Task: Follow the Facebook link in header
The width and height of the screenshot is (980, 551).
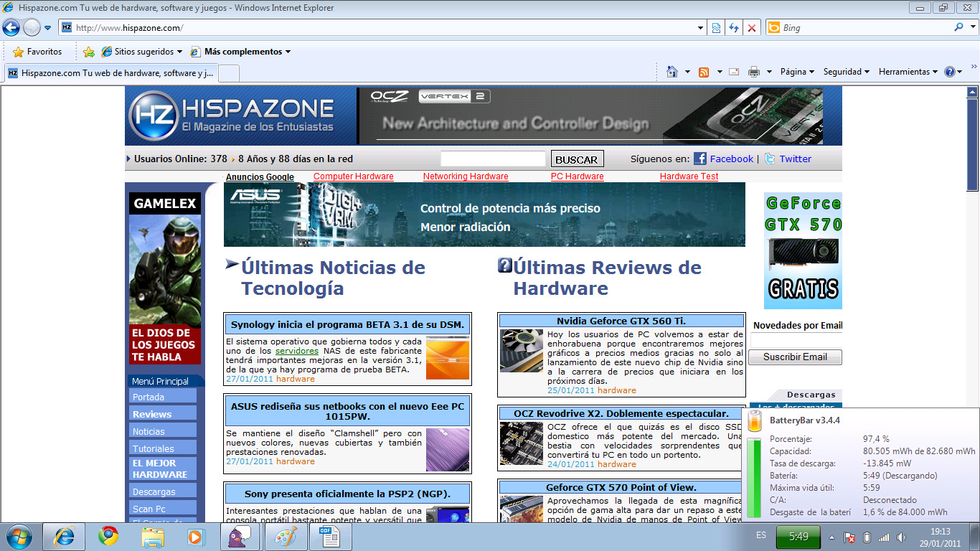Action: click(x=731, y=159)
